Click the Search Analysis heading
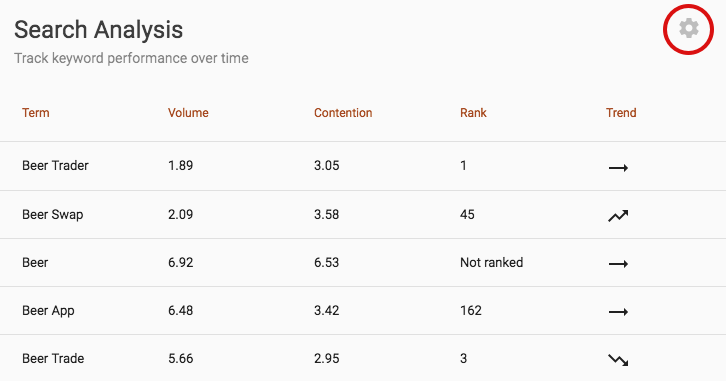Screen dimensions: 726x381 99,30
